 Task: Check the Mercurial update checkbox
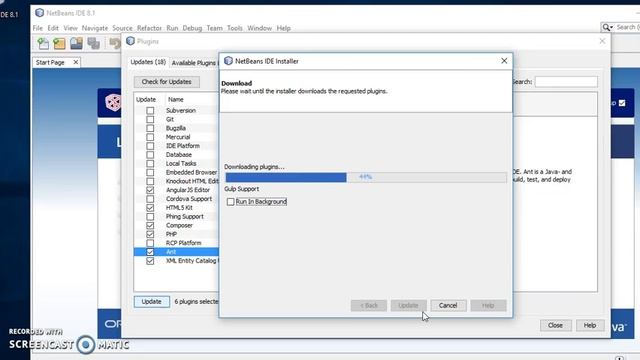pos(150,137)
